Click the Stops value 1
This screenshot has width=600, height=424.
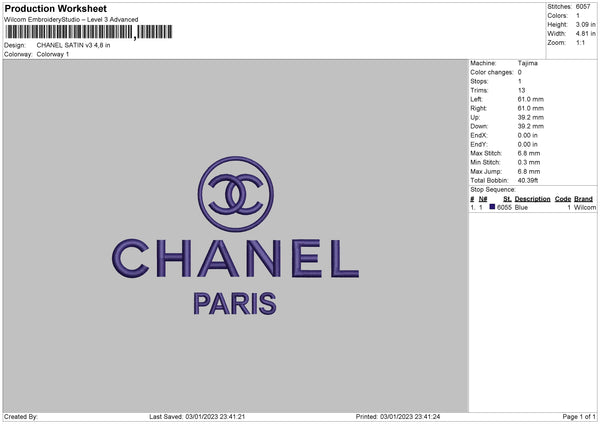click(520, 81)
